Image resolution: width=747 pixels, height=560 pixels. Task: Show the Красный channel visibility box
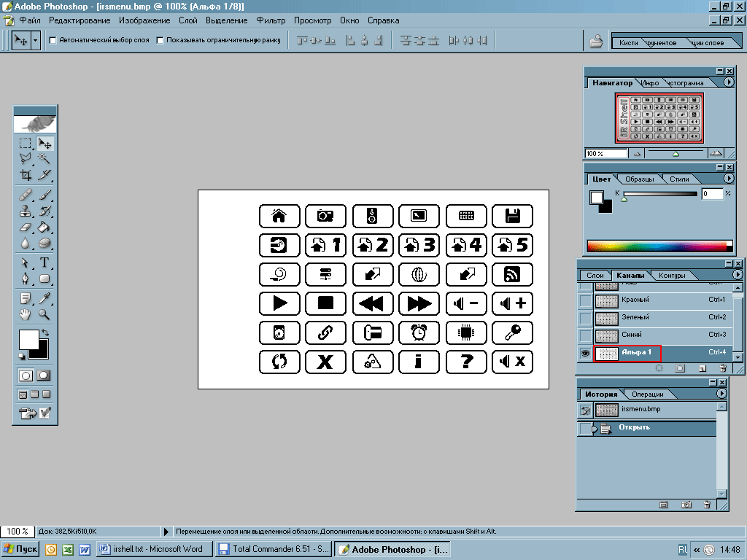tap(585, 300)
